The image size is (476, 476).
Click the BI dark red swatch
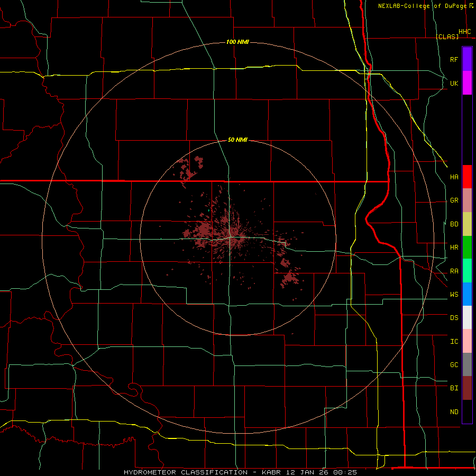[x=467, y=388]
